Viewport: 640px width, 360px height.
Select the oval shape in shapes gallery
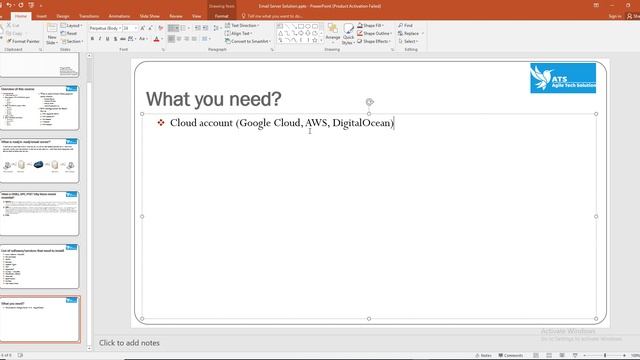pos(308,27)
